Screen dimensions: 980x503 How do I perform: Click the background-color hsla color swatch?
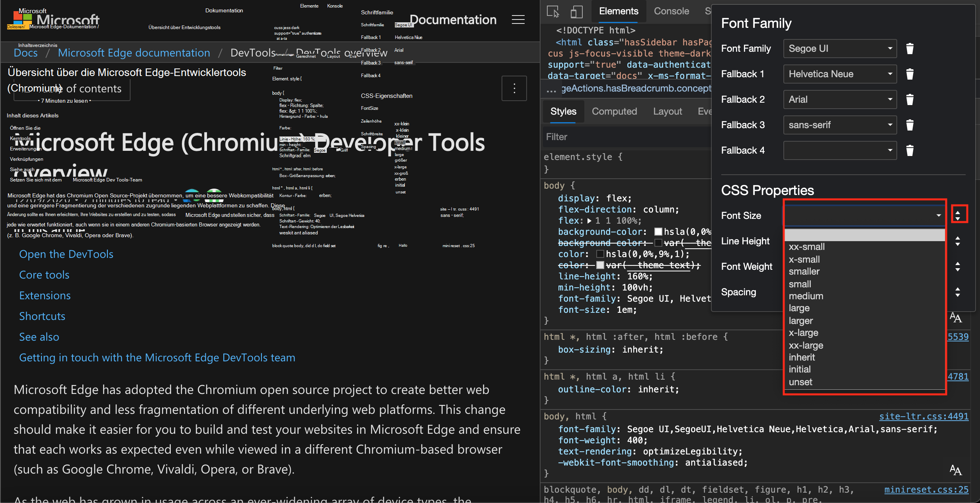658,232
